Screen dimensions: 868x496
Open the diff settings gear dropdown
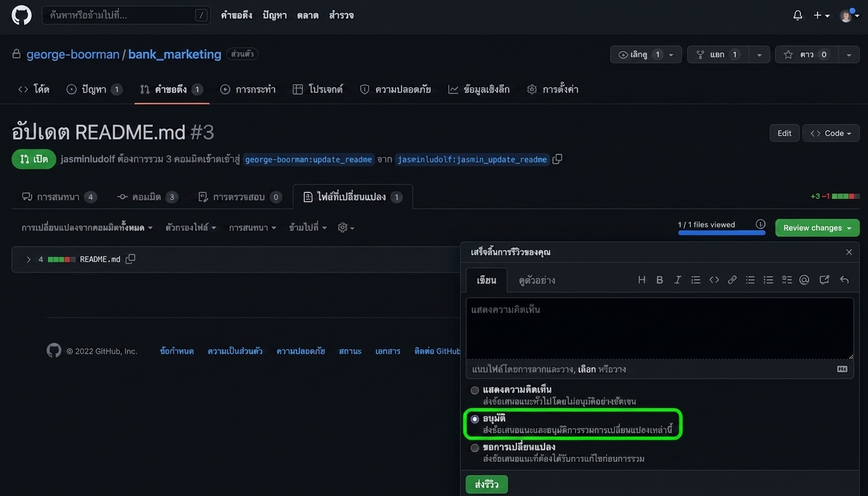[x=346, y=228]
